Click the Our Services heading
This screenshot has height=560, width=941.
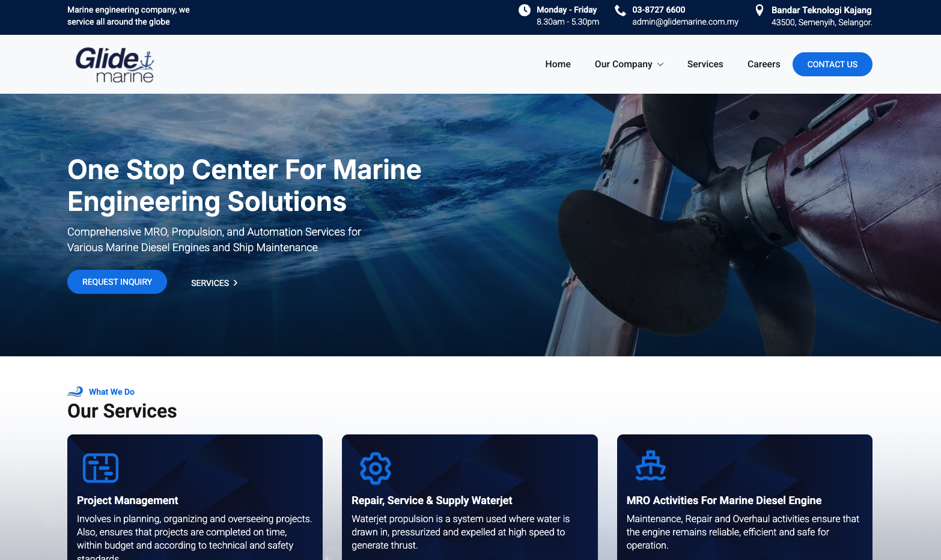(122, 411)
